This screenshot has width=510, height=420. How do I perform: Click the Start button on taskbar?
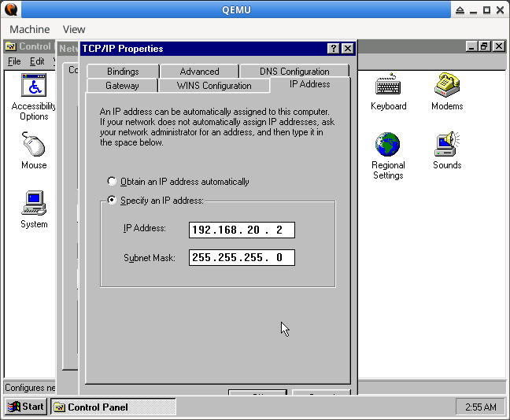26,407
